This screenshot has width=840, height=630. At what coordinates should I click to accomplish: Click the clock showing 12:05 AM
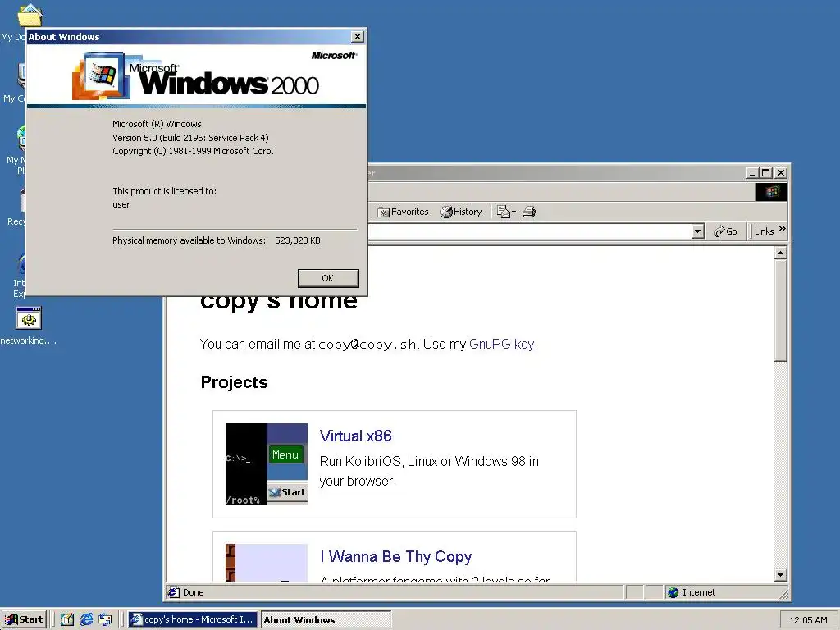point(808,620)
